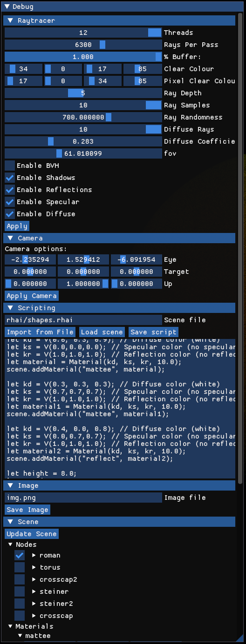
Task: Click the Diffuse Rays slider
Action: click(x=83, y=129)
